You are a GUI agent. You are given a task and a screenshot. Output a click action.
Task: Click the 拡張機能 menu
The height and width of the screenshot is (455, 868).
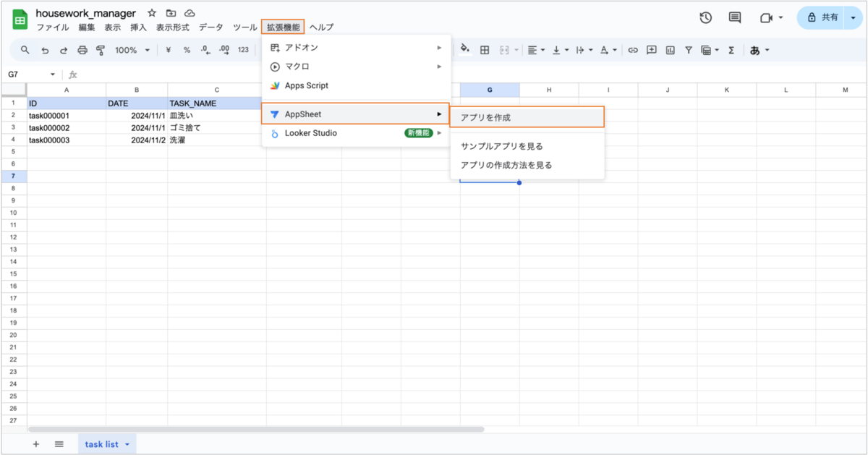point(283,27)
